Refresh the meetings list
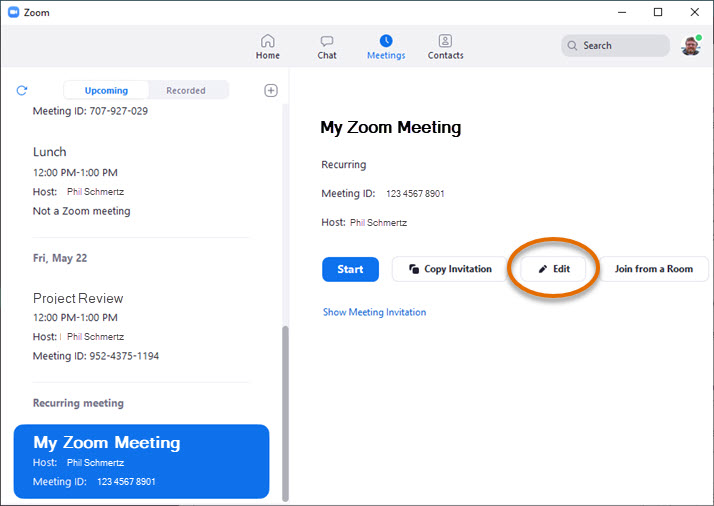 coord(22,90)
